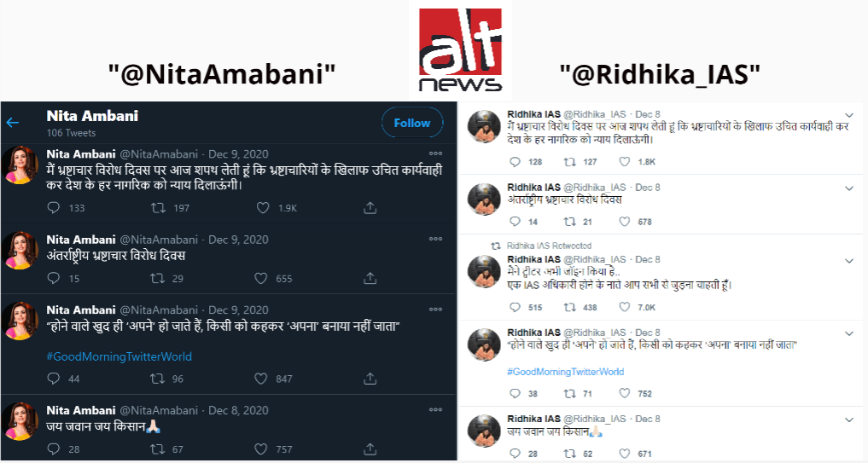Expand the chevron menu on the first Ridhika IAS tweet
The image size is (868, 463).
click(849, 116)
